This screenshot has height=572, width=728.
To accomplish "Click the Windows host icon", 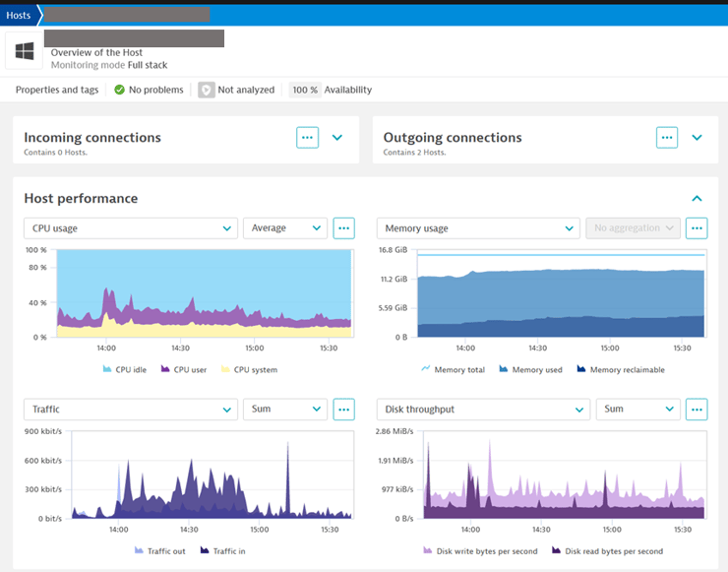I will pos(25,51).
